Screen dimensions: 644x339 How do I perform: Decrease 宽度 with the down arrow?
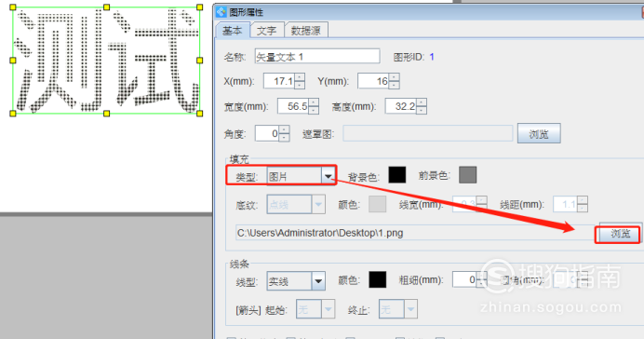coord(314,110)
